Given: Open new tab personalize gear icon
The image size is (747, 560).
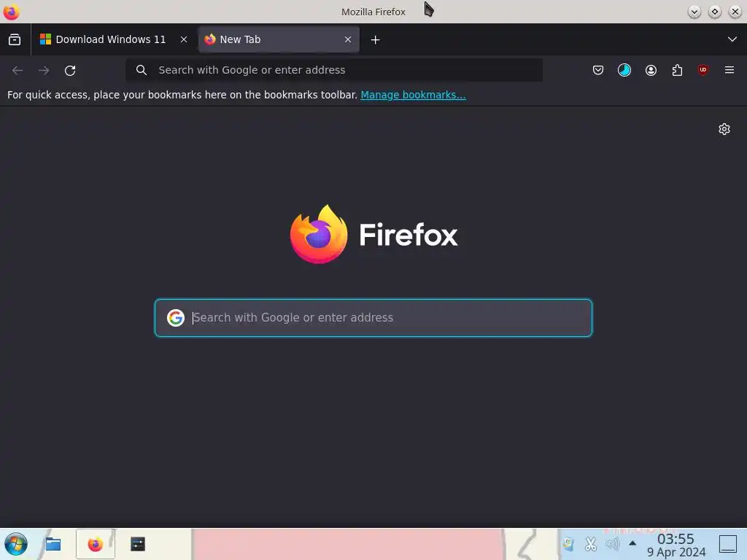Looking at the screenshot, I should pyautogui.click(x=724, y=129).
